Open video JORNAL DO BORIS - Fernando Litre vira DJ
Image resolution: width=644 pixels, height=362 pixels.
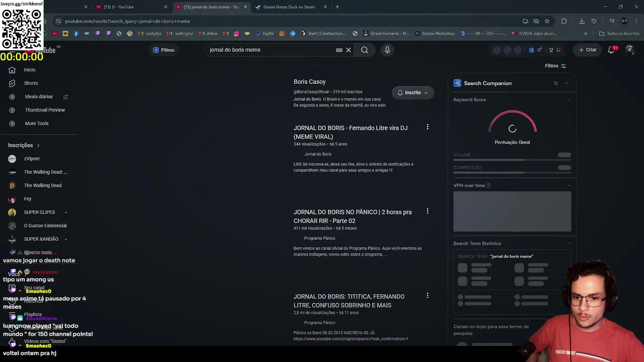click(351, 132)
